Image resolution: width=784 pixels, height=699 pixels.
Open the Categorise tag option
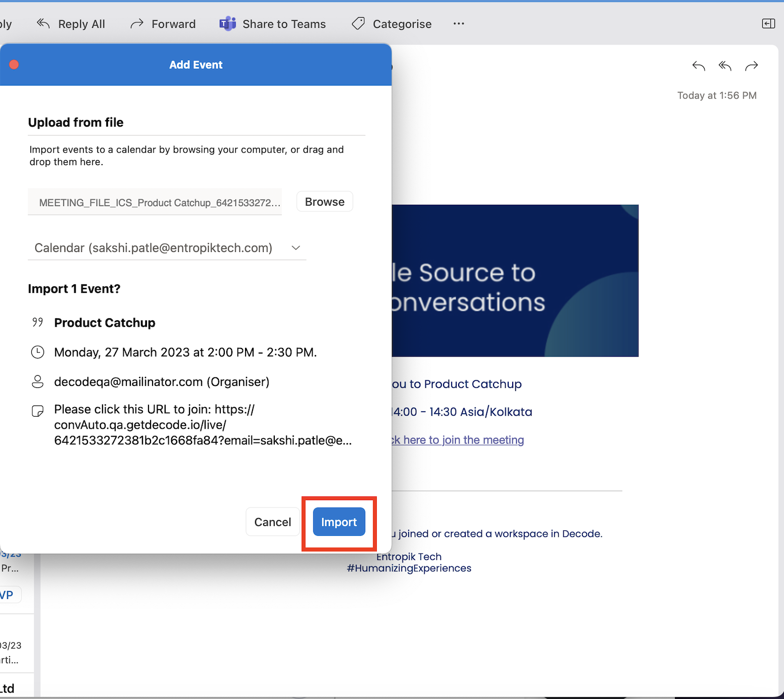point(392,24)
